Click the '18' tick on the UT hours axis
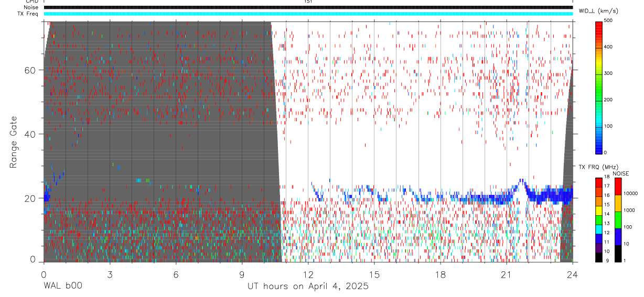 (441, 274)
